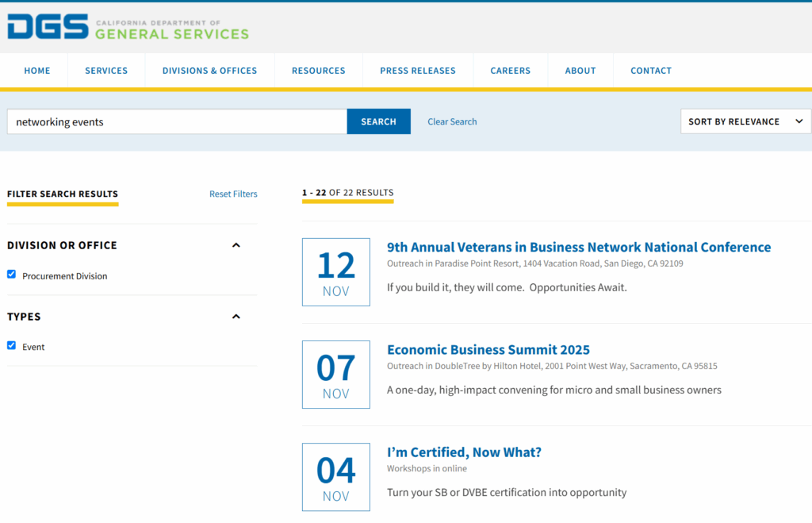Viewport: 812px width, 523px height.
Task: Select Reset Filters
Action: tap(233, 194)
